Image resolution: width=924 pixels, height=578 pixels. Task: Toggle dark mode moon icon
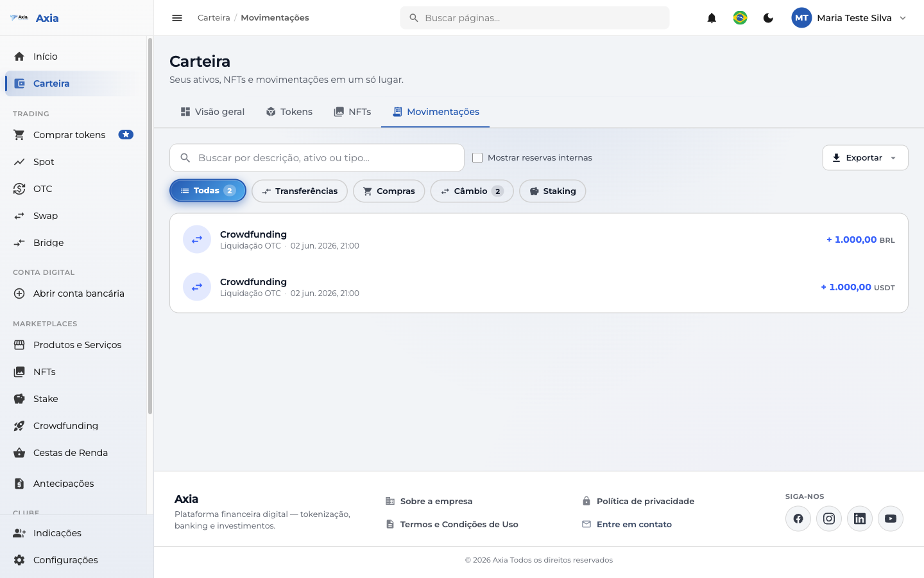click(768, 18)
